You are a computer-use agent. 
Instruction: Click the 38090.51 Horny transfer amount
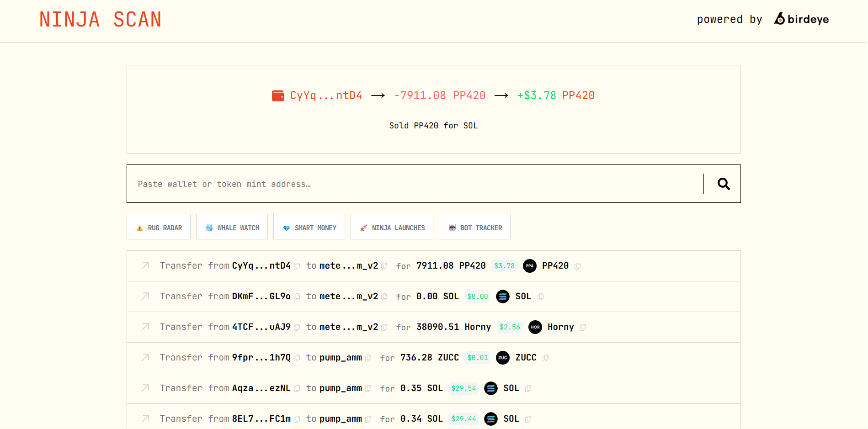(453, 327)
